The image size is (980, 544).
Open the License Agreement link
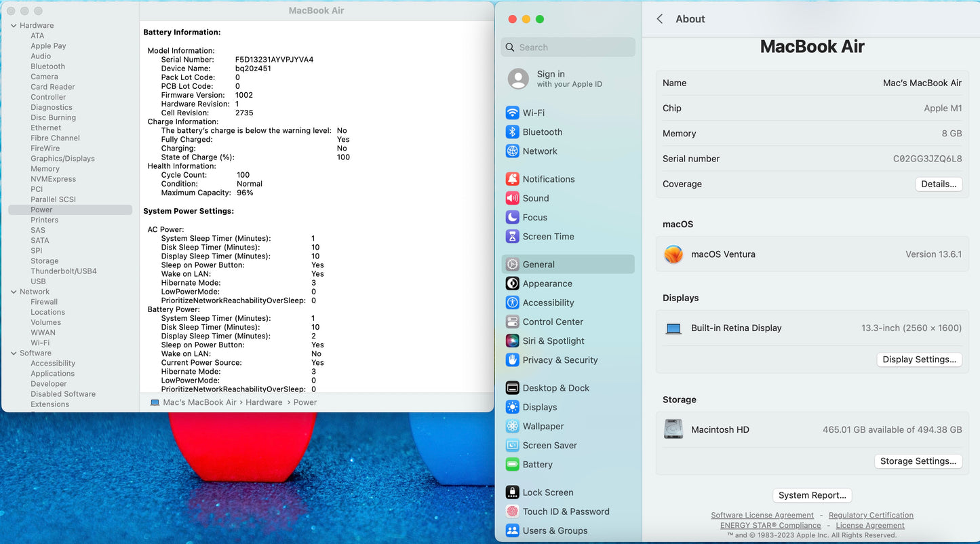pyautogui.click(x=870, y=526)
